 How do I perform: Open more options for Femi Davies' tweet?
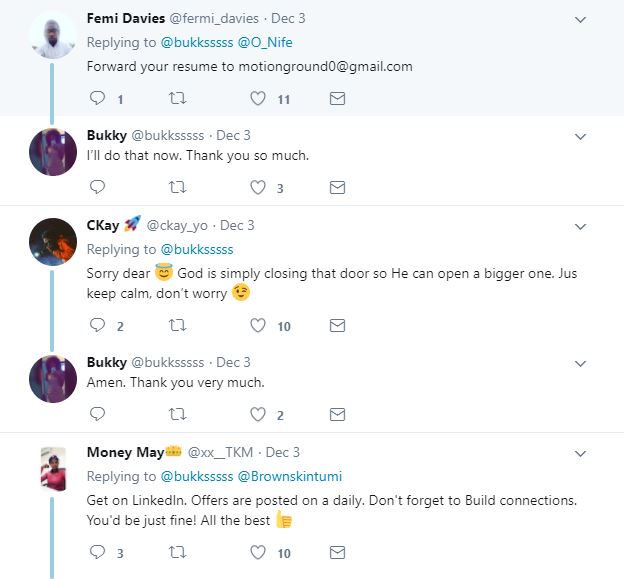(x=581, y=19)
